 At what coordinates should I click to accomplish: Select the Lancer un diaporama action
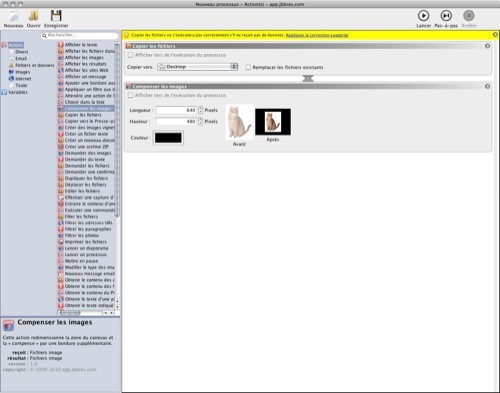[x=86, y=248]
